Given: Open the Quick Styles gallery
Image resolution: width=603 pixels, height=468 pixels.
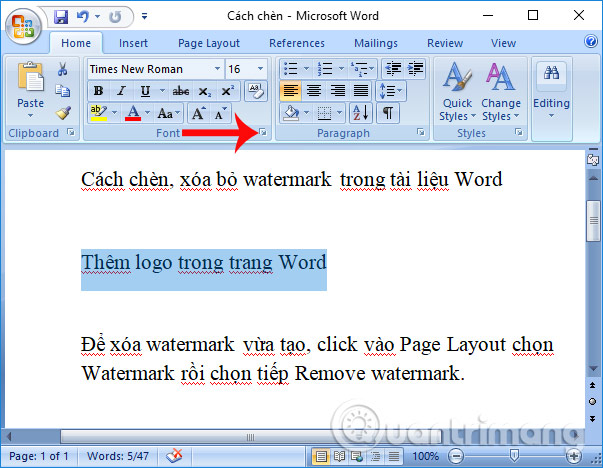Looking at the screenshot, I should (x=457, y=92).
